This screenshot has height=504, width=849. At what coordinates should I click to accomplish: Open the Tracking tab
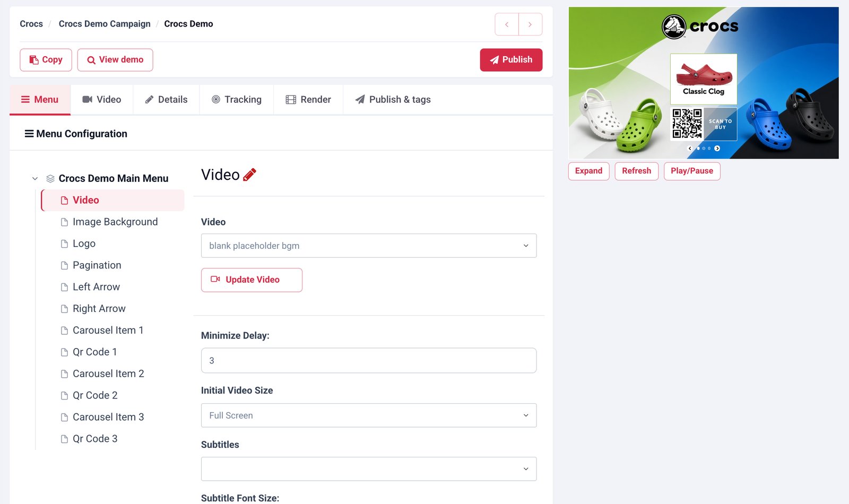click(x=237, y=100)
